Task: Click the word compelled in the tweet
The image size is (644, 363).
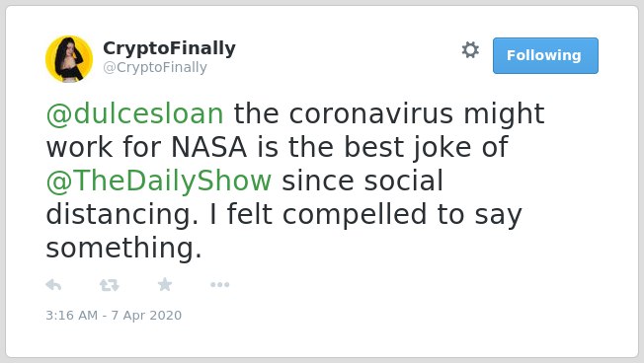Action: point(355,214)
